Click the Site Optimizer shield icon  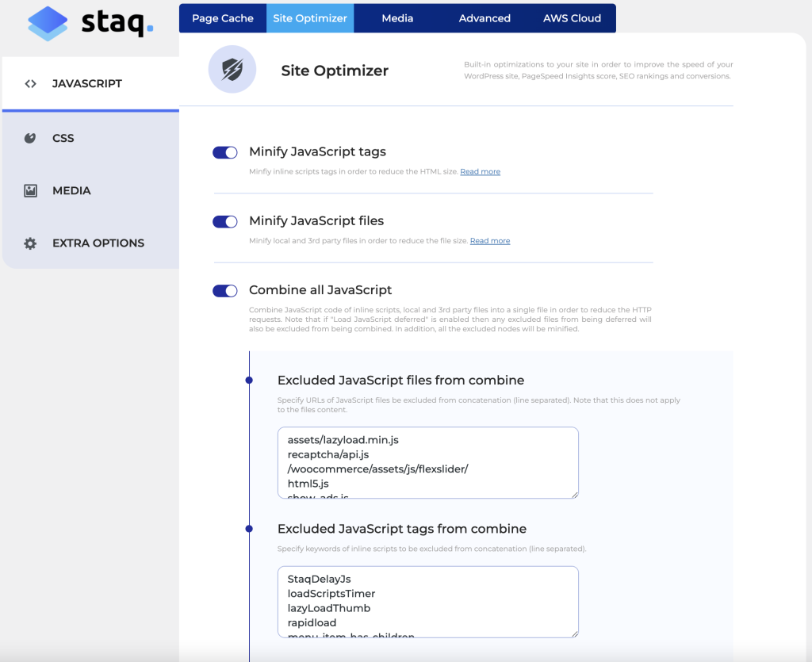232,70
